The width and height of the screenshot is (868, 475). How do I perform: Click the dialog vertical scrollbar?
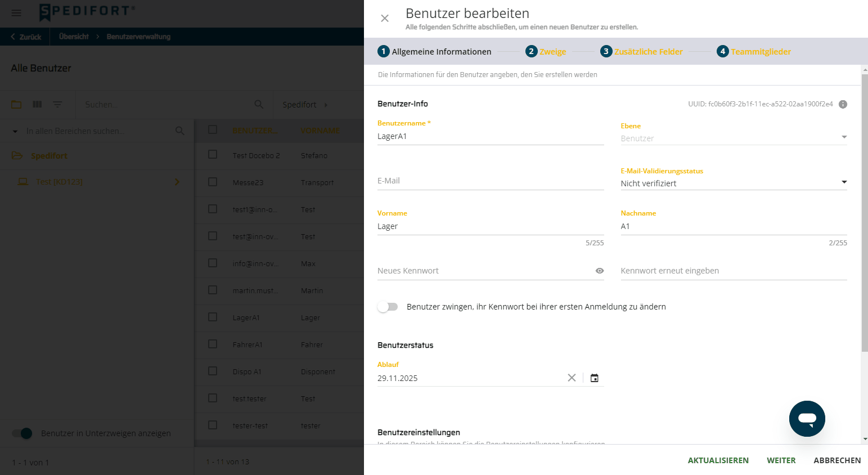[x=865, y=213]
